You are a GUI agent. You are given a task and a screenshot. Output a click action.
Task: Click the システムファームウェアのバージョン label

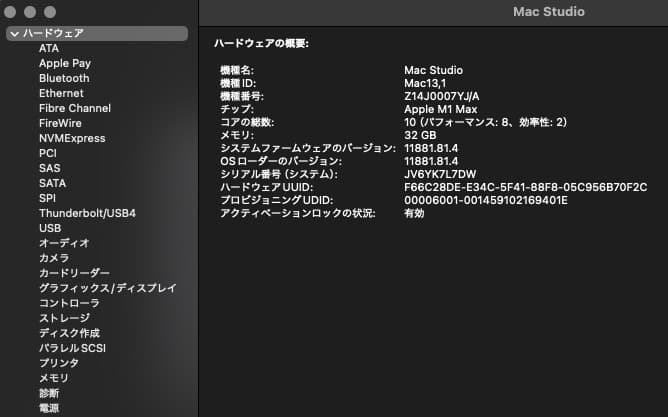tap(308, 148)
